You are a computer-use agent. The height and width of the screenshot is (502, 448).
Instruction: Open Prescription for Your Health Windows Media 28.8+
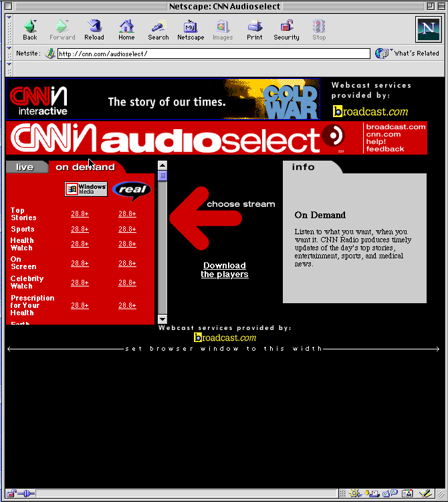point(80,305)
